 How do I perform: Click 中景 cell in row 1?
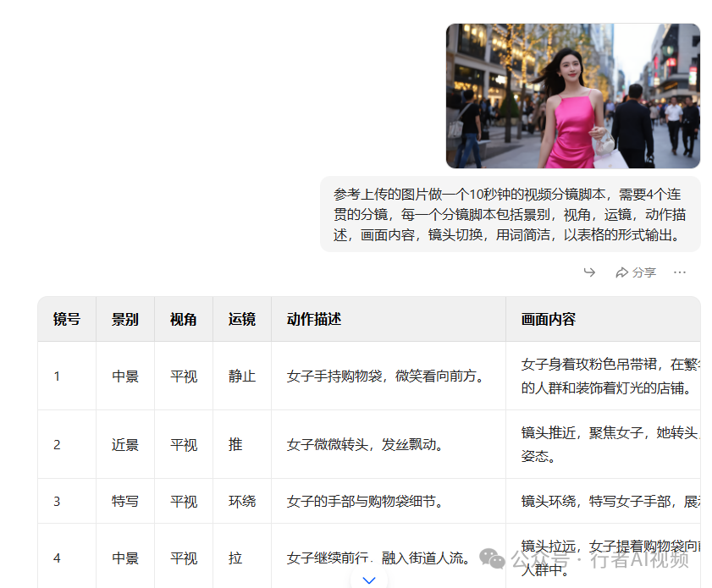coord(125,376)
